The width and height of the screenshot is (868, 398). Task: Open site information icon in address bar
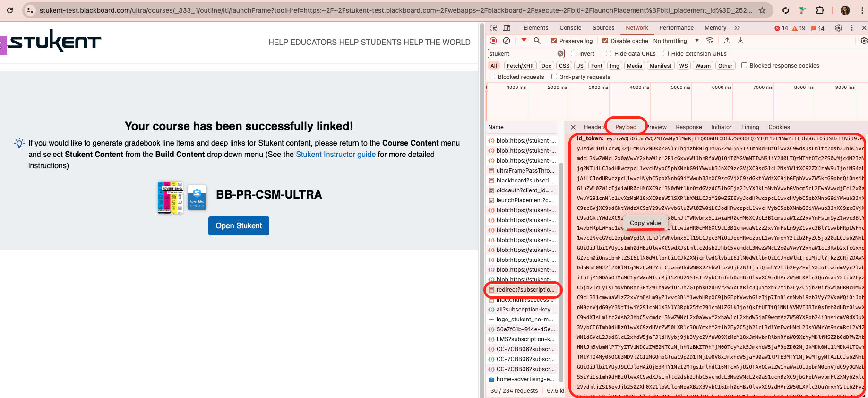30,10
